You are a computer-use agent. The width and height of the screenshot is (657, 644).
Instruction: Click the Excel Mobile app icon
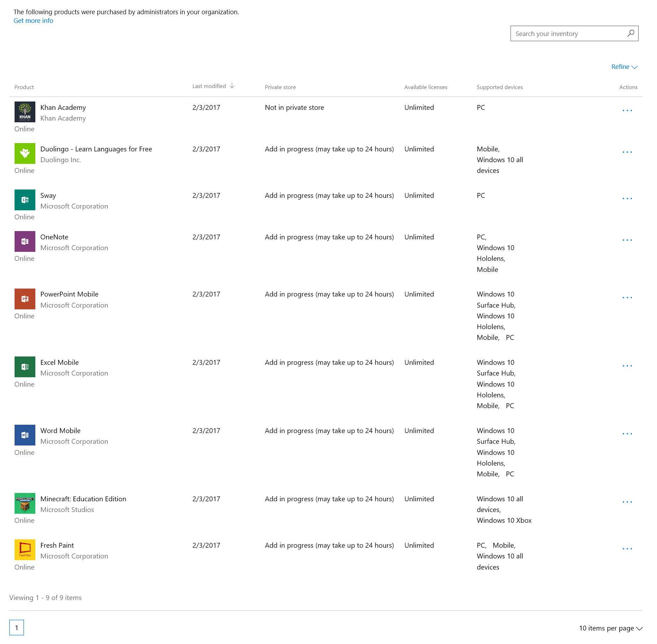coord(25,367)
